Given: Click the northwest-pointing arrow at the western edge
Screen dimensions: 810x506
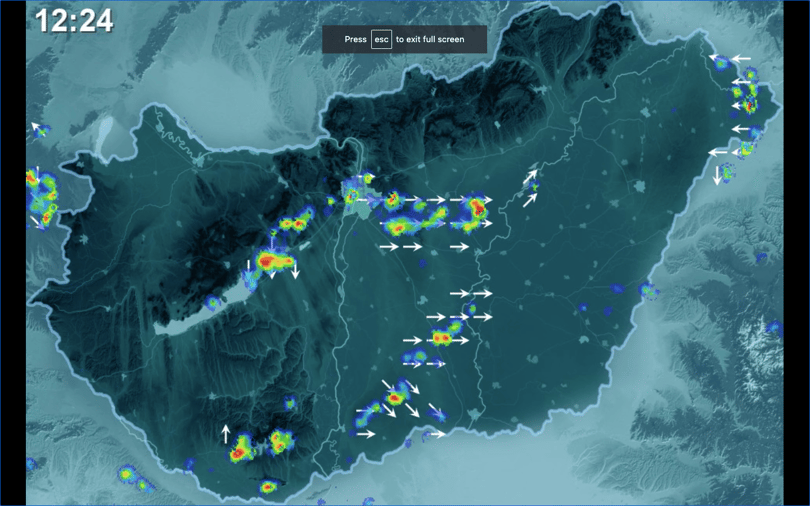Looking at the screenshot, I should tap(35, 127).
